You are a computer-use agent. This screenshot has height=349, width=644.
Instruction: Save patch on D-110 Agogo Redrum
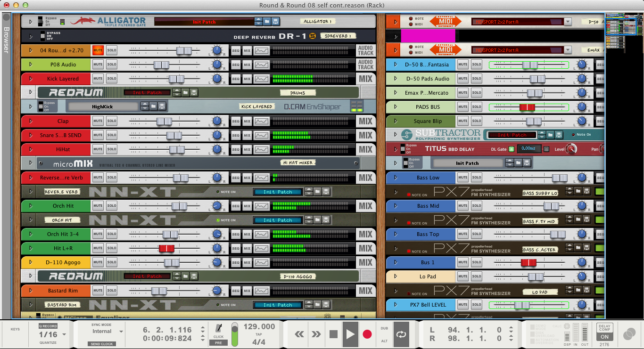(x=194, y=276)
